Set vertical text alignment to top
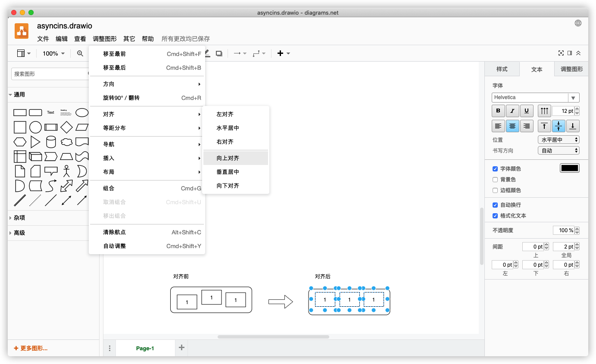 (544, 126)
